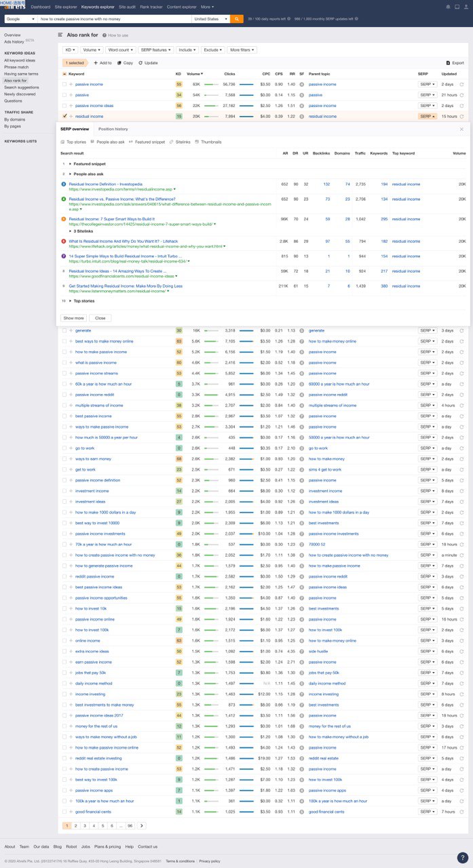Tick the 'best ways to make money online' checkbox
473x868 pixels.
pos(64,341)
